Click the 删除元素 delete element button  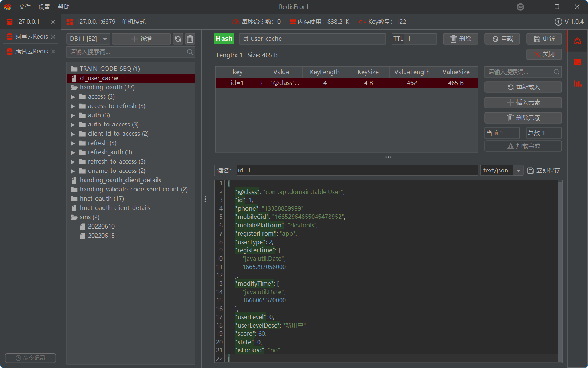pos(523,118)
